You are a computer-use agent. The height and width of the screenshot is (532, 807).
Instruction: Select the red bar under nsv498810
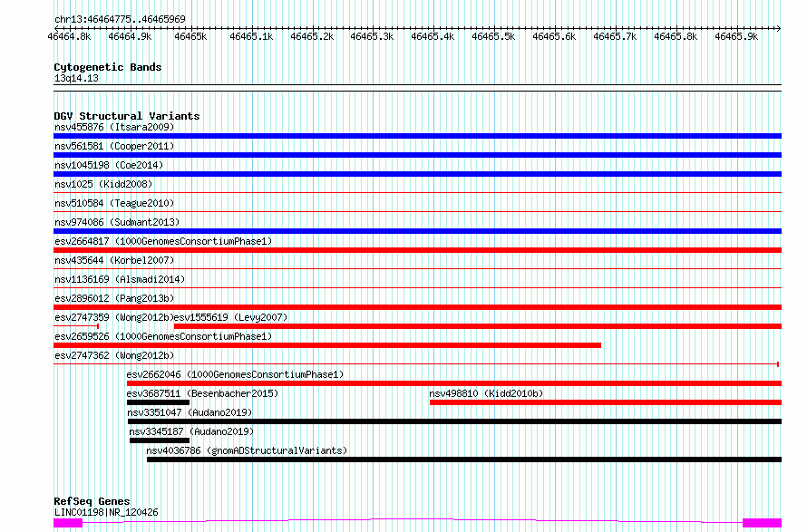606,402
